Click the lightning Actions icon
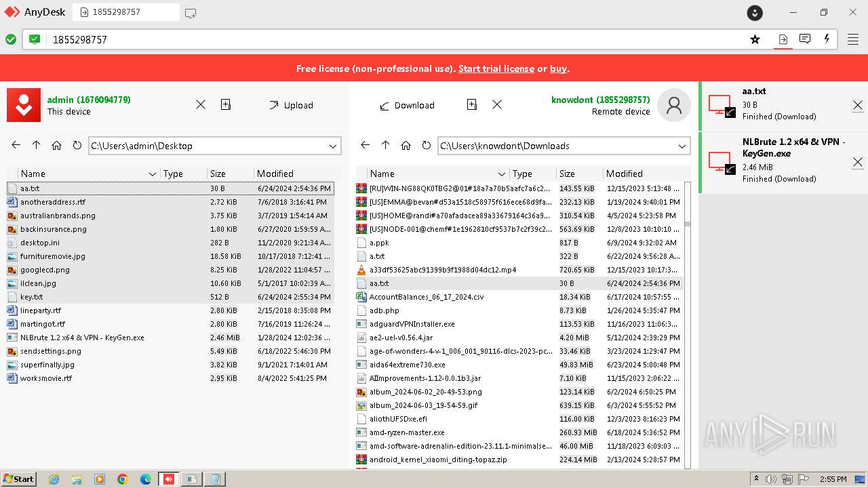The height and width of the screenshot is (488, 868). click(x=827, y=39)
